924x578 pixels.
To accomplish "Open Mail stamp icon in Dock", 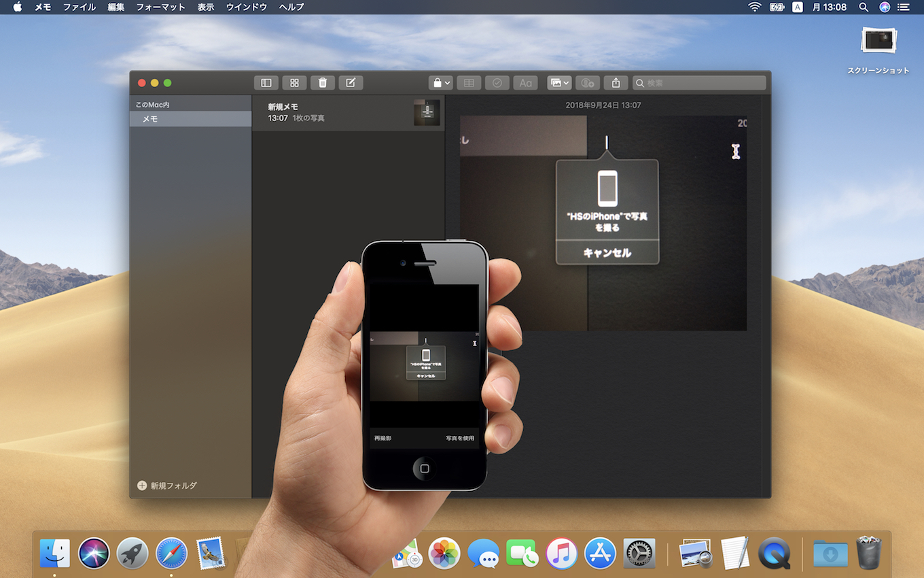I will coord(211,554).
